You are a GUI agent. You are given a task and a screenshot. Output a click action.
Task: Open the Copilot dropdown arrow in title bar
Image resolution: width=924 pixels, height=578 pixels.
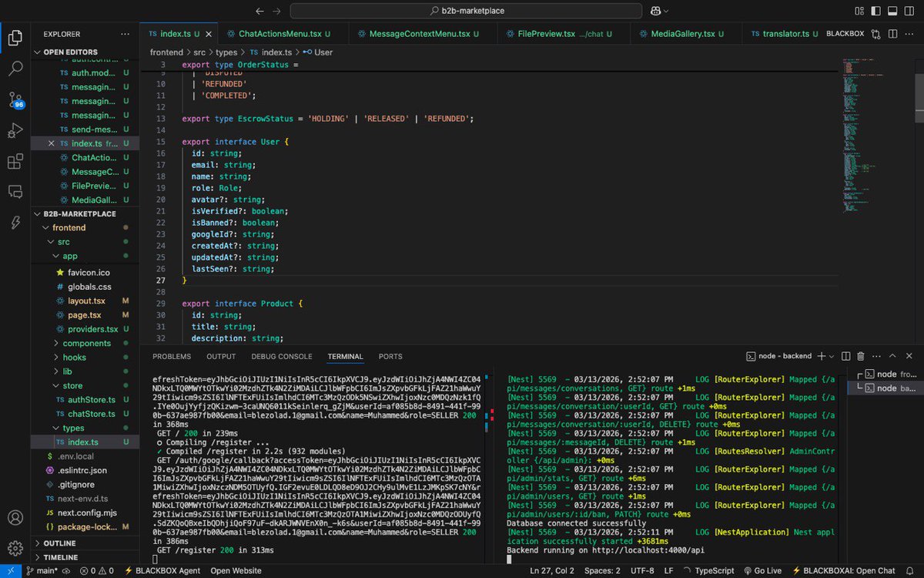[x=666, y=11]
